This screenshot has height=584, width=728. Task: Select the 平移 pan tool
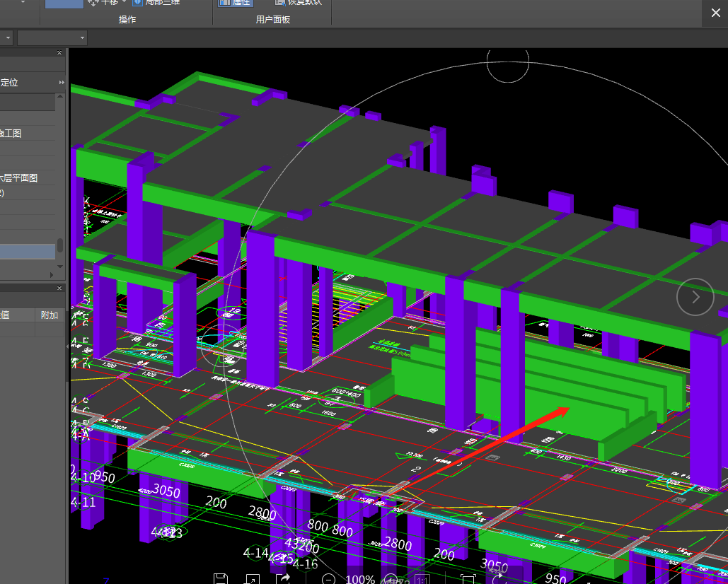click(x=103, y=2)
